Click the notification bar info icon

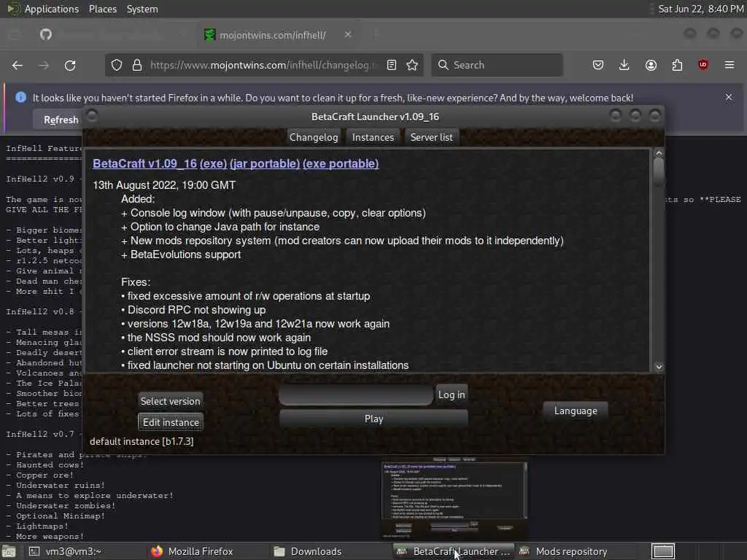pyautogui.click(x=20, y=97)
